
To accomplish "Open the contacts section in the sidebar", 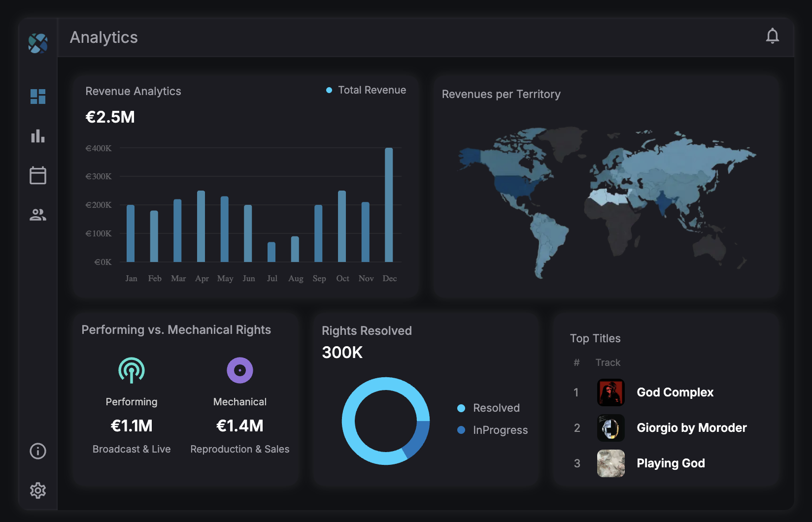I will coord(38,215).
